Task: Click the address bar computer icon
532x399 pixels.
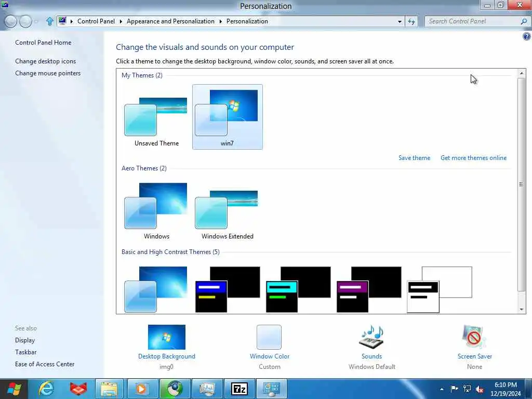Action: (62, 21)
